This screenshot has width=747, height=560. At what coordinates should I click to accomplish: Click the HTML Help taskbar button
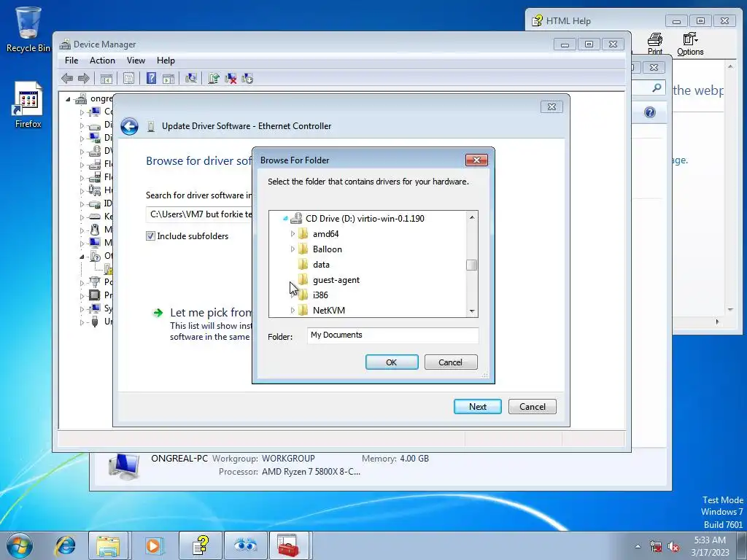pos(200,545)
